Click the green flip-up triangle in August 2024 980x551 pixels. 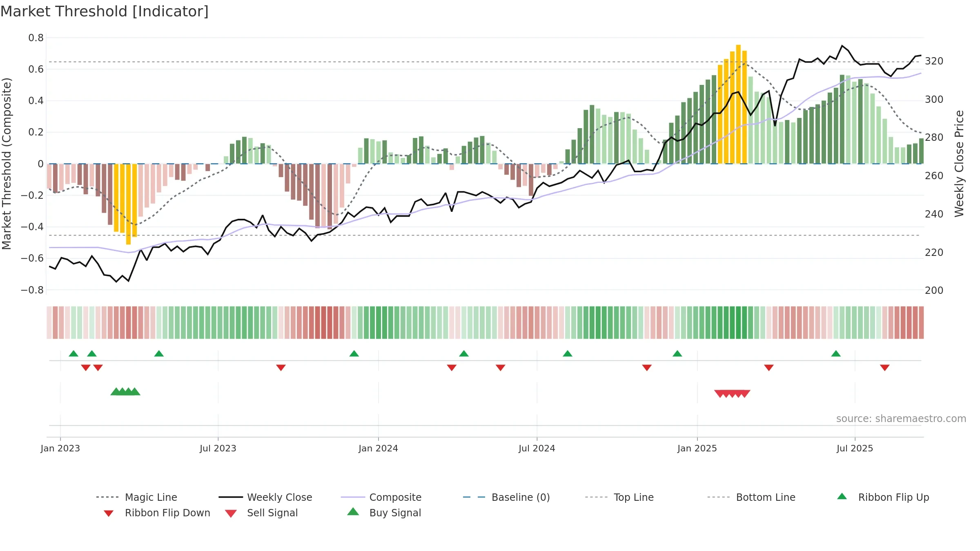[568, 353]
